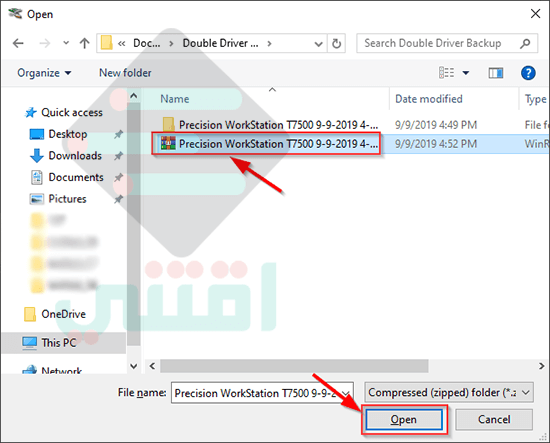Viewport: 550px width, 443px height.
Task: Open the view options dropdown arrow
Action: tap(465, 73)
